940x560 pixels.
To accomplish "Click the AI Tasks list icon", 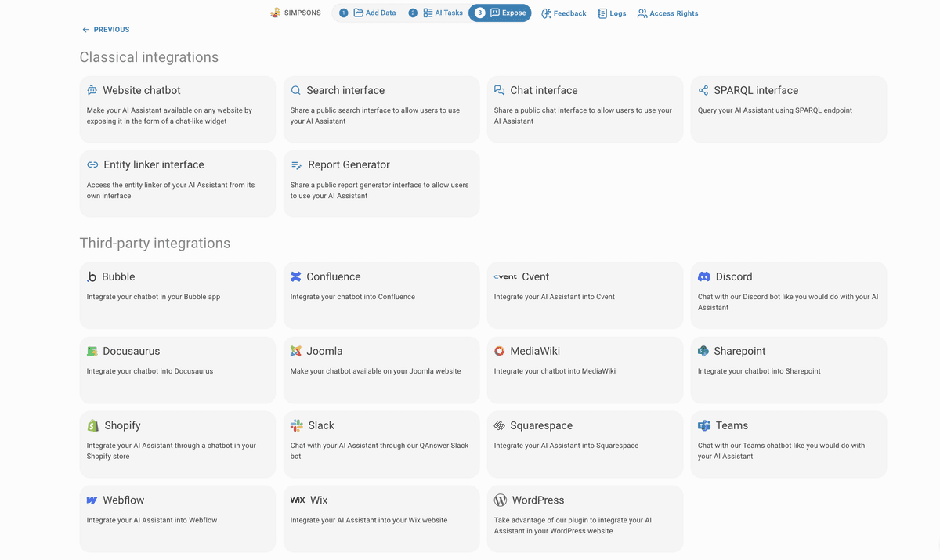I will click(428, 13).
